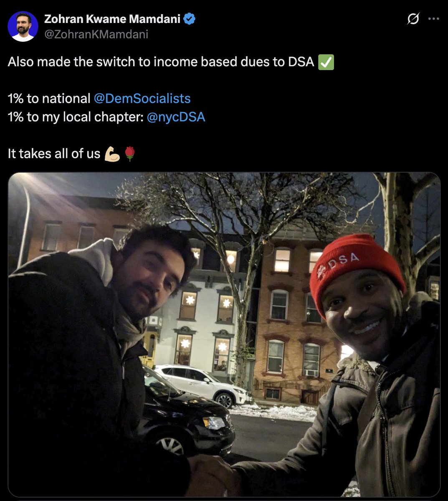Screen dimensions: 448x501
Task: Click the "1% to national" text
Action: (49, 99)
